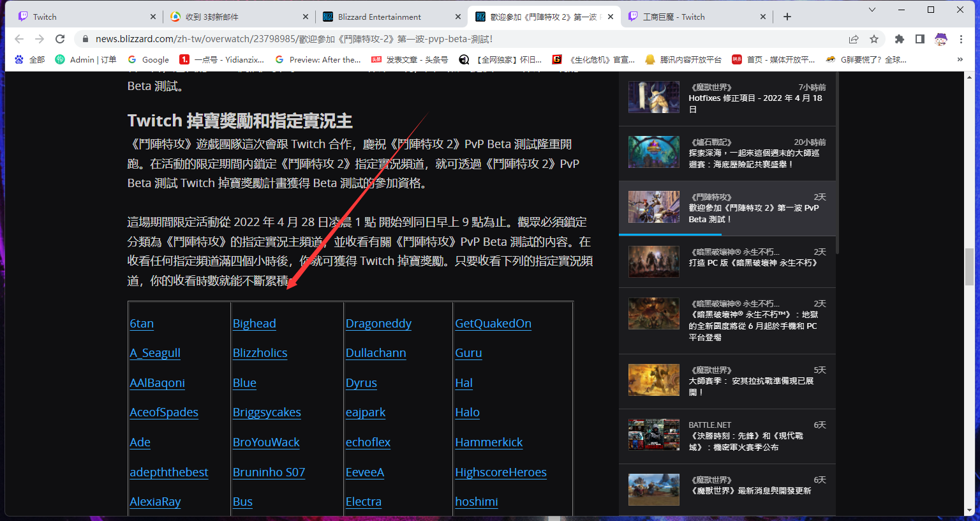Open the Extensions puzzle icon
This screenshot has width=980, height=521.
(900, 39)
